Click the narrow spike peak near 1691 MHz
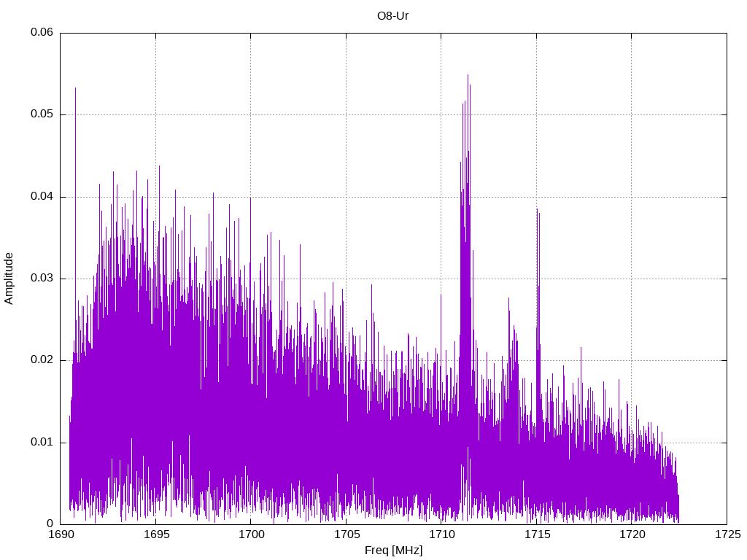The image size is (747, 560). point(75,90)
